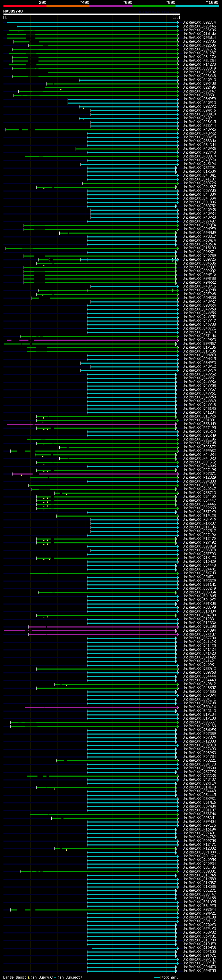Screen dimensions: 222x980
Task: Select UniRef100_Q38713 label
Action: 199,493
